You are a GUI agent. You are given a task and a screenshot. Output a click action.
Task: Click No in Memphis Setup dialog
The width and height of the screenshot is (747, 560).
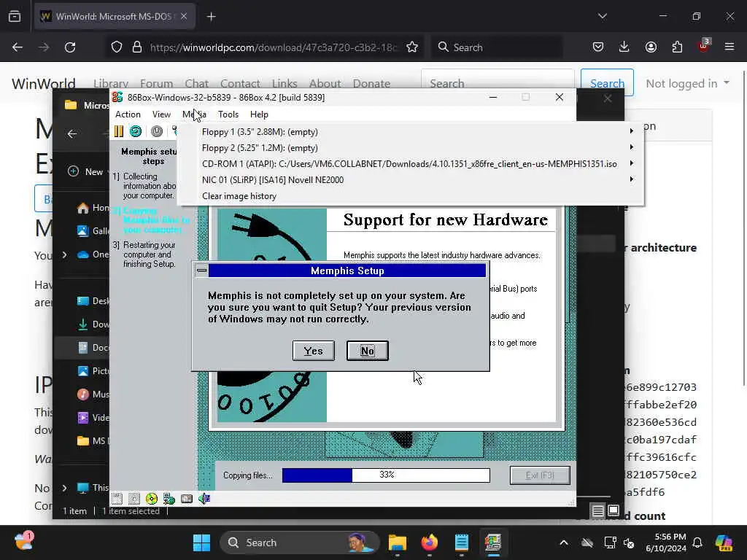(x=368, y=351)
